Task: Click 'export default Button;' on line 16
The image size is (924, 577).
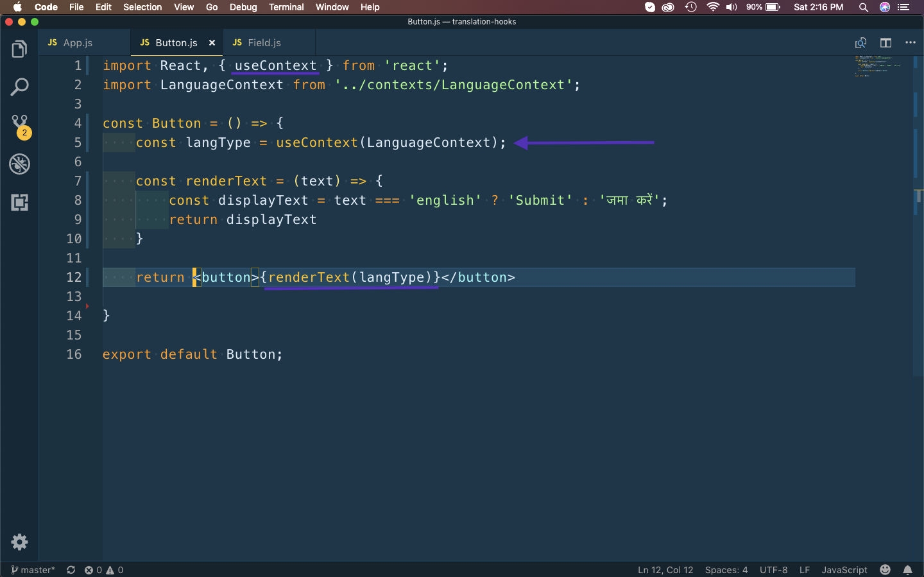Action: (x=193, y=354)
